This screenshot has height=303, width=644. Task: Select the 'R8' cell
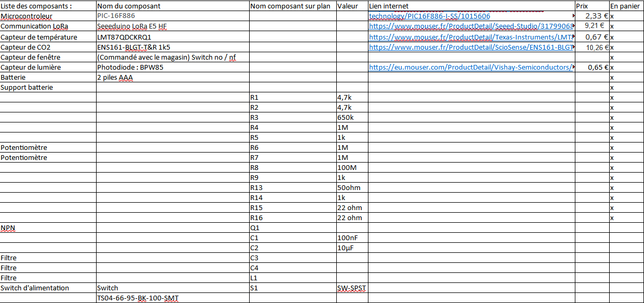[292, 167]
